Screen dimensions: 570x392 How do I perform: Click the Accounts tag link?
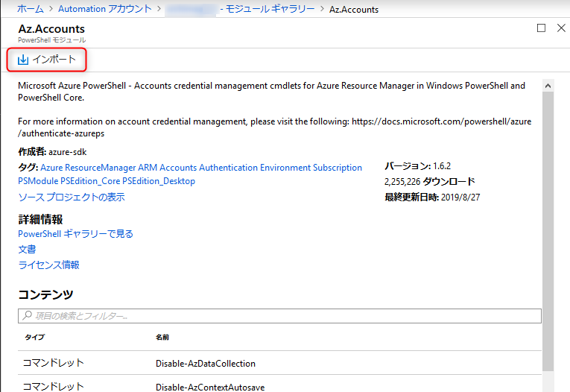178,168
